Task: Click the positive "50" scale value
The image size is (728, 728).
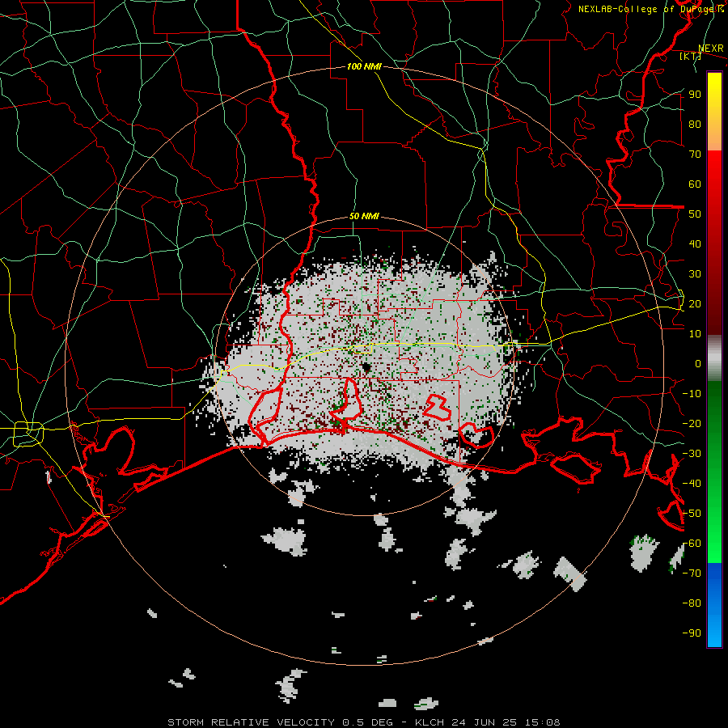Action: pyautogui.click(x=695, y=214)
